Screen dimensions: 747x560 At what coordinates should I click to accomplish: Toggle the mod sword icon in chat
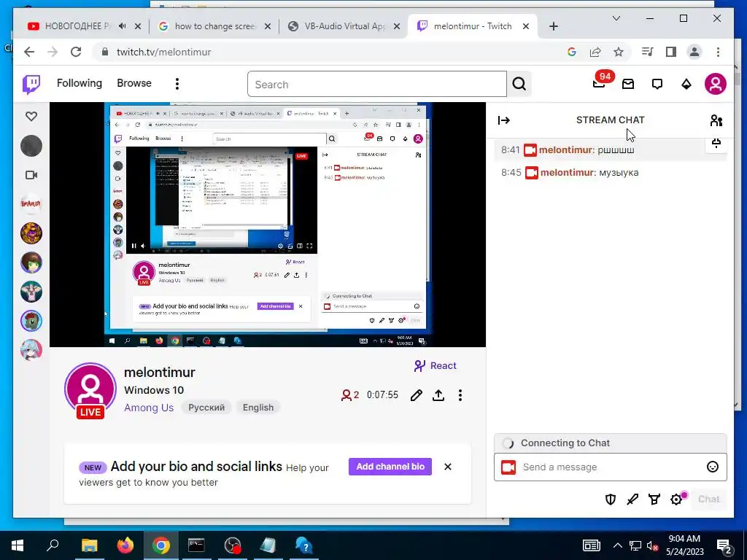632,499
